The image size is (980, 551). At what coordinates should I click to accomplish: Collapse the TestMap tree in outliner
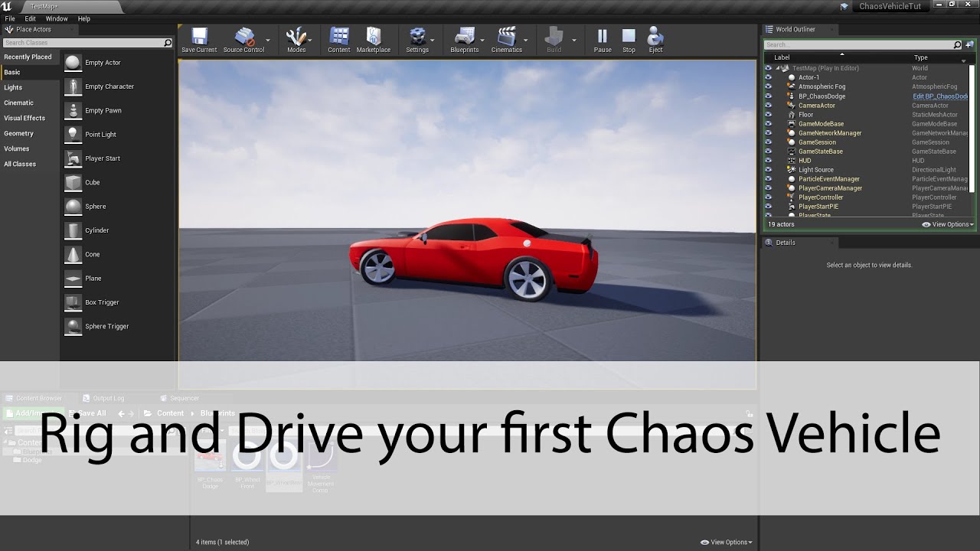coord(778,68)
